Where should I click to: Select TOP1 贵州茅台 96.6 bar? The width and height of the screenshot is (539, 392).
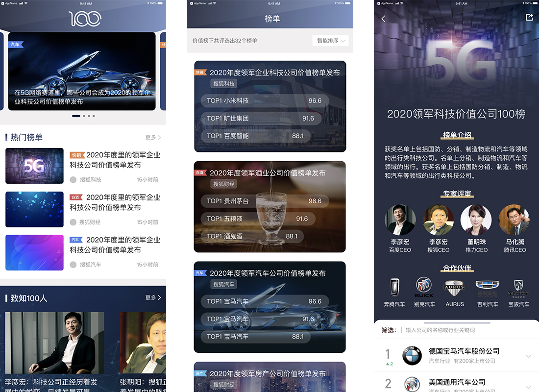pos(265,201)
